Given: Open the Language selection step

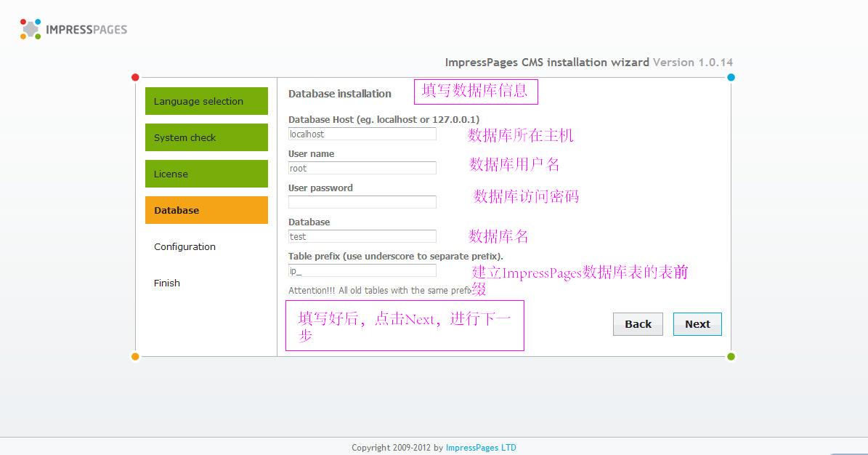Looking at the screenshot, I should [x=206, y=101].
